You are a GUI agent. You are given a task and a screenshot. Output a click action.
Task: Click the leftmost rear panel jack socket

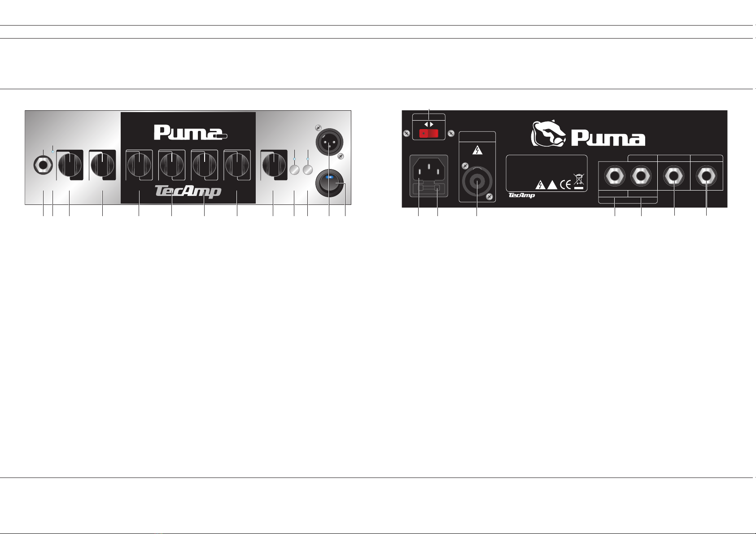(x=615, y=177)
